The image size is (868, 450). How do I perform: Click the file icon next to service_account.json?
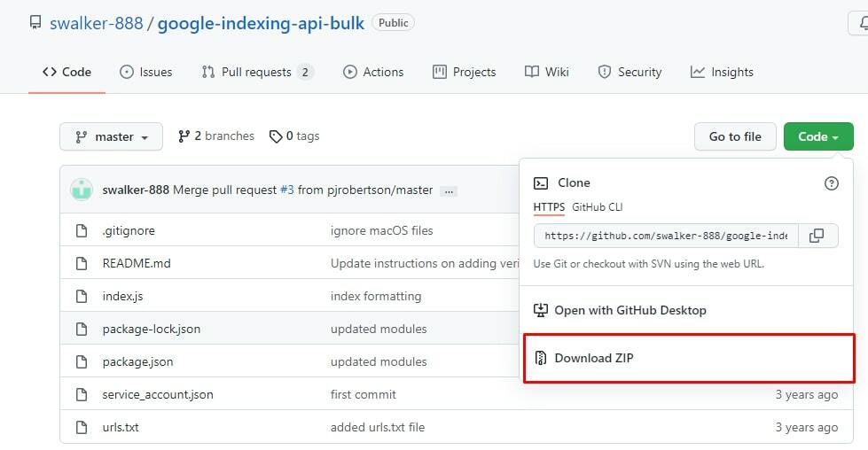(x=82, y=394)
